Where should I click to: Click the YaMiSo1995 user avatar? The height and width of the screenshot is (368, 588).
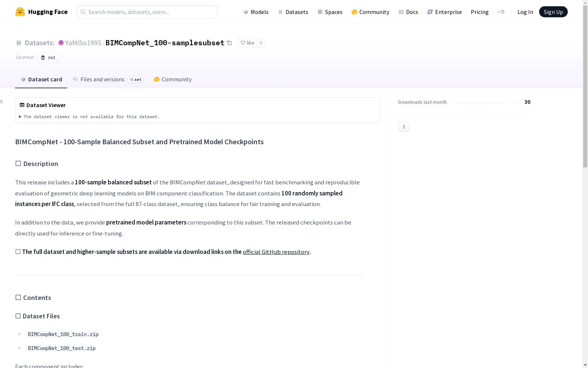pos(61,43)
